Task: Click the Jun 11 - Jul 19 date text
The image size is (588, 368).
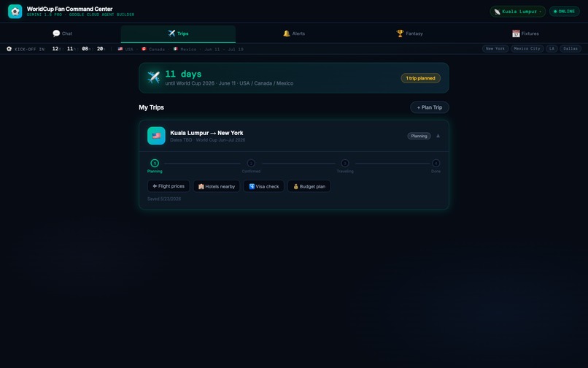Action: point(224,49)
